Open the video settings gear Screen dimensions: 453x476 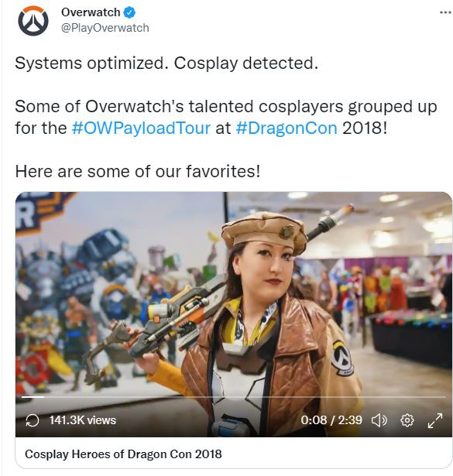pos(407,420)
